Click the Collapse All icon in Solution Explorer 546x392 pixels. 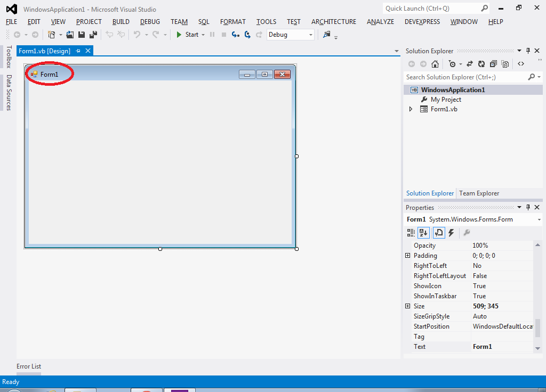point(493,63)
